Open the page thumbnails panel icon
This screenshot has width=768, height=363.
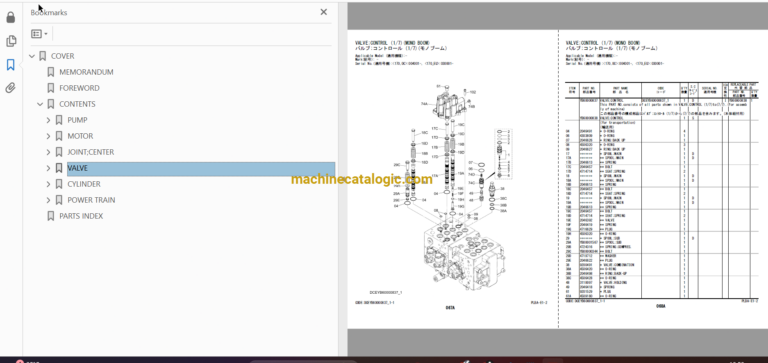click(11, 41)
